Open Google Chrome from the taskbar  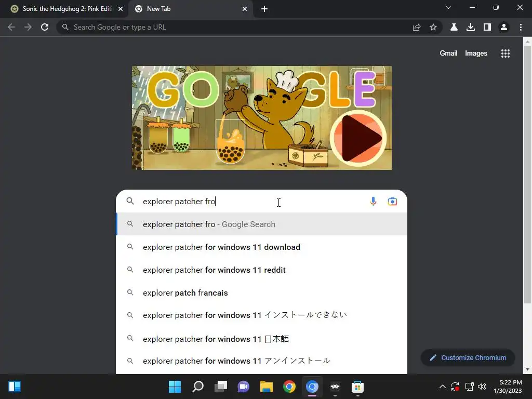[x=289, y=387]
